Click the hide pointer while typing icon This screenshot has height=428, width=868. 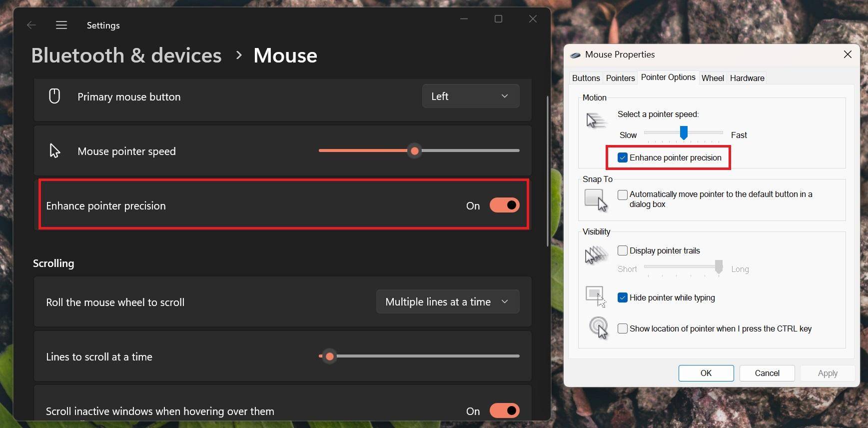596,296
